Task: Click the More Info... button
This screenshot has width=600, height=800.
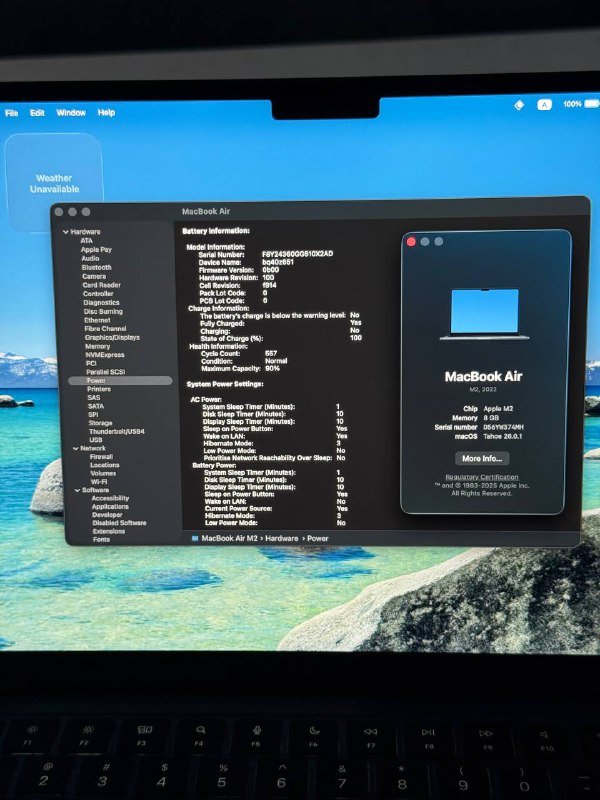Action: [482, 459]
